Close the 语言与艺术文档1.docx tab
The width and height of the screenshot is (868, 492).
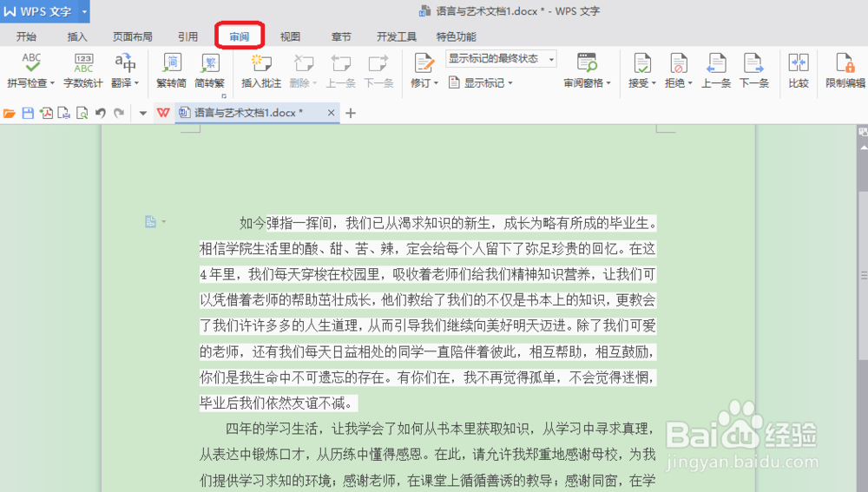click(x=331, y=113)
